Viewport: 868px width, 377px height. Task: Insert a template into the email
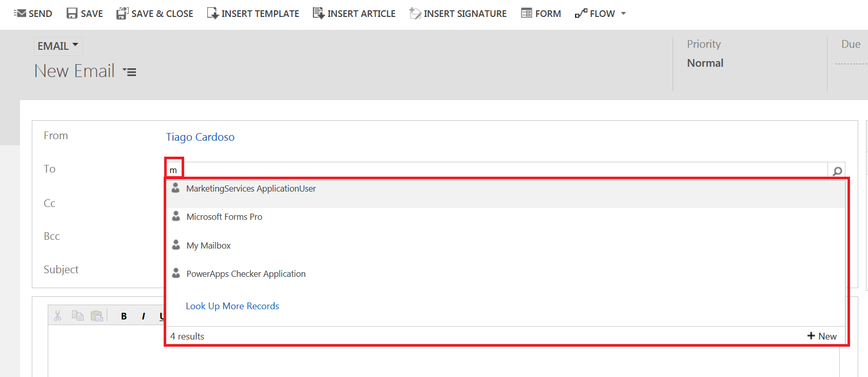coord(253,13)
